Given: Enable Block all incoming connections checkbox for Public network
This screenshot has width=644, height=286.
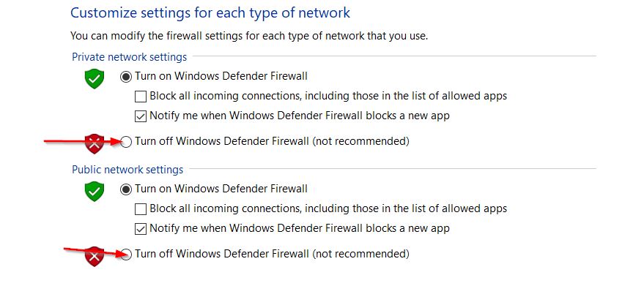Looking at the screenshot, I should tap(141, 209).
